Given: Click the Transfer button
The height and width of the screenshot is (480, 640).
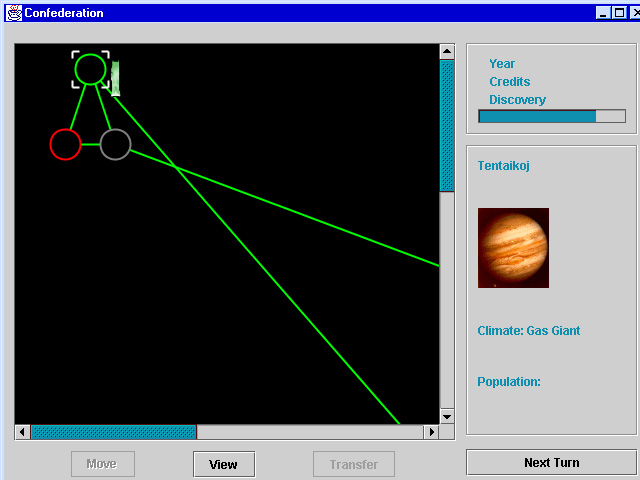Looking at the screenshot, I should (x=354, y=464).
